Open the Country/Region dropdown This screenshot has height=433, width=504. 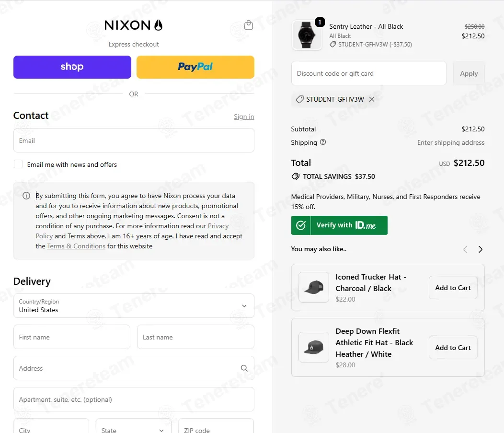134,305
